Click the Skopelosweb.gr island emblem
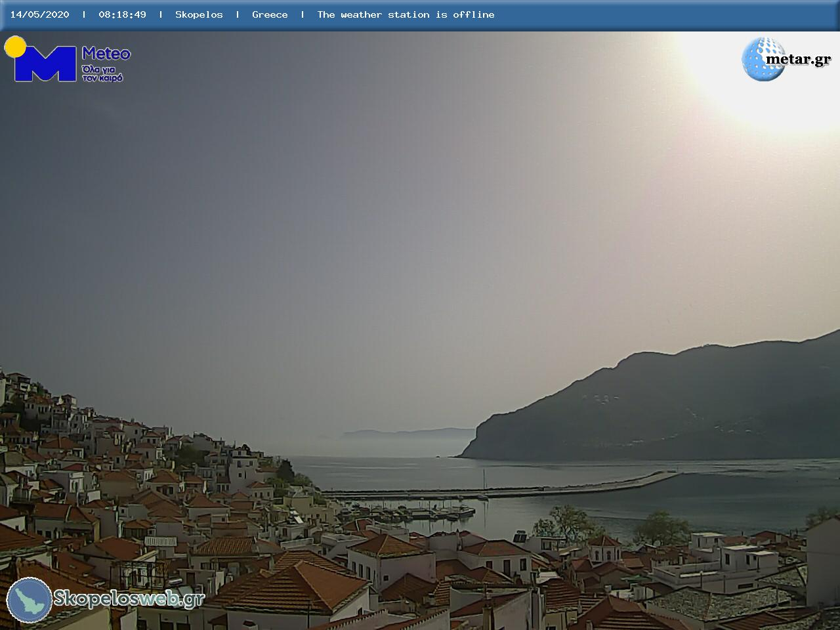Viewport: 840px width, 630px height. pyautogui.click(x=30, y=600)
